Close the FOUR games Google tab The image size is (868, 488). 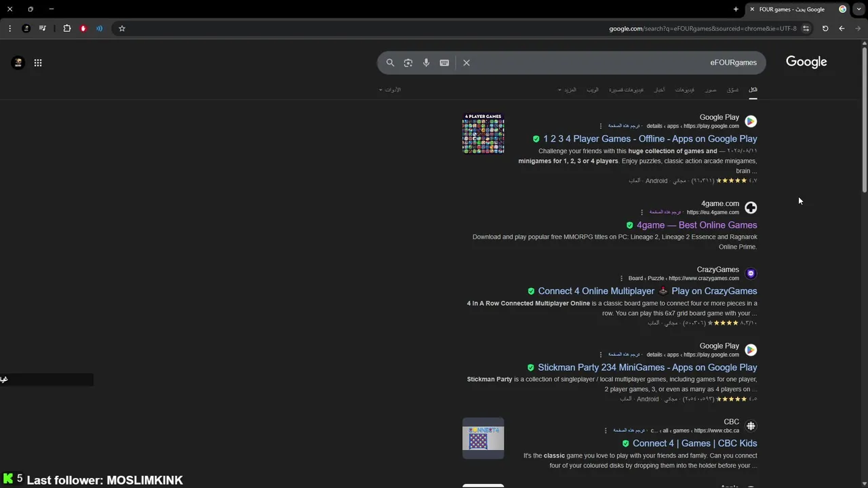click(752, 9)
